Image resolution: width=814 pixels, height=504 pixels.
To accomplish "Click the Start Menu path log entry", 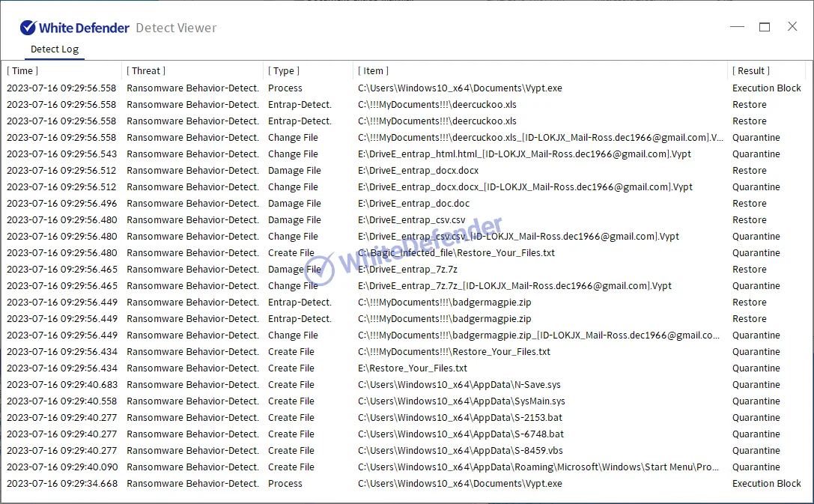I will [539, 467].
